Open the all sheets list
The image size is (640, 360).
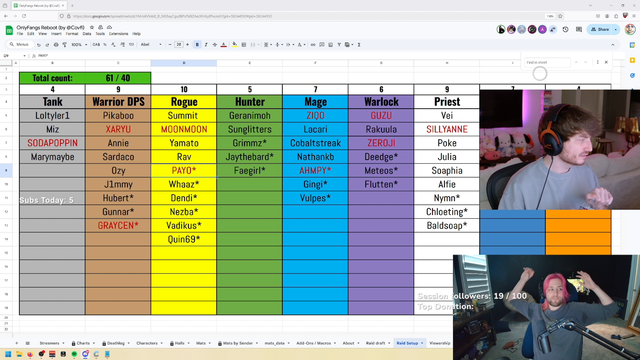pyautogui.click(x=27, y=343)
